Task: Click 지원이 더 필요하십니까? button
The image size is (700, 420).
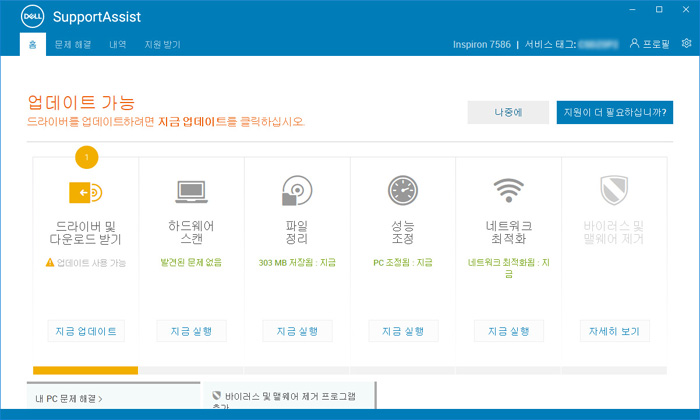Action: 615,112
